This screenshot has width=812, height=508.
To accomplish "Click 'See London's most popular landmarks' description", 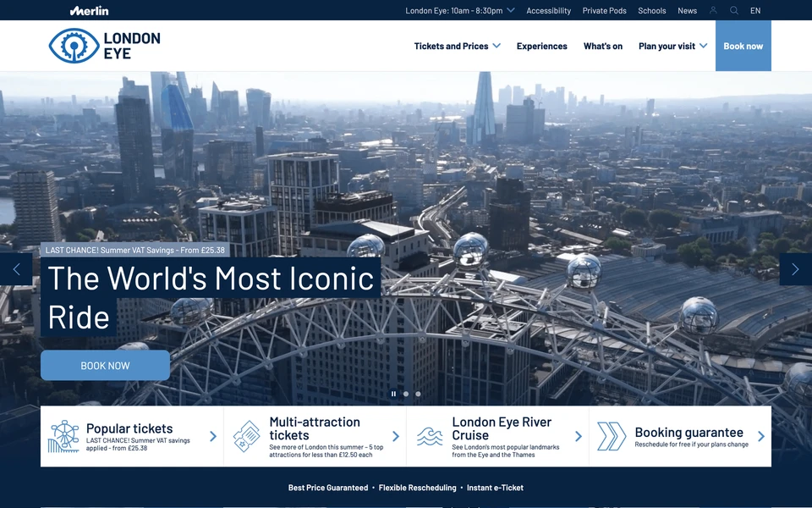I will (x=506, y=451).
